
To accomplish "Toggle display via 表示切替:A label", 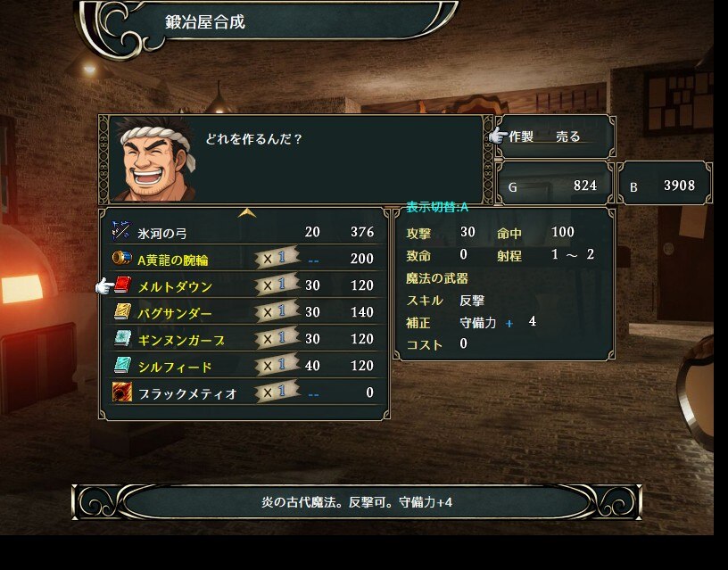I will pos(437,207).
